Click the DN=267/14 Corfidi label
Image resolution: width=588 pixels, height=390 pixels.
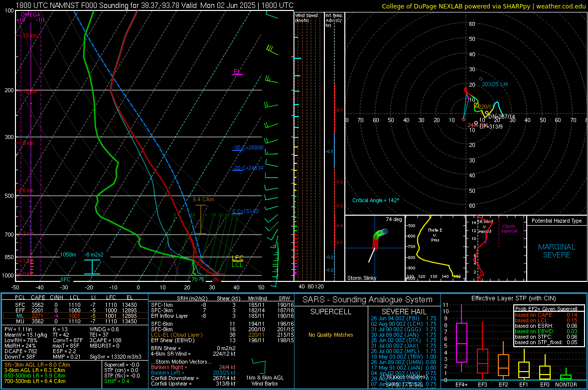coord(501,117)
